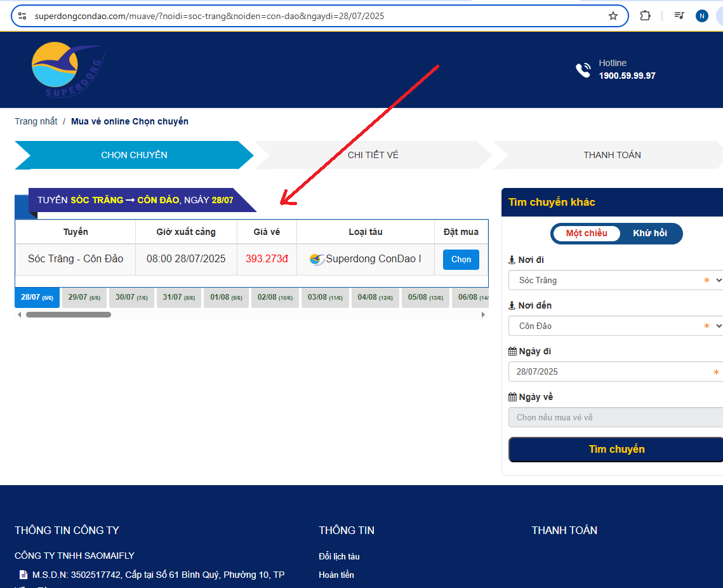
Task: Open the media control icon in toolbar
Action: tap(679, 16)
